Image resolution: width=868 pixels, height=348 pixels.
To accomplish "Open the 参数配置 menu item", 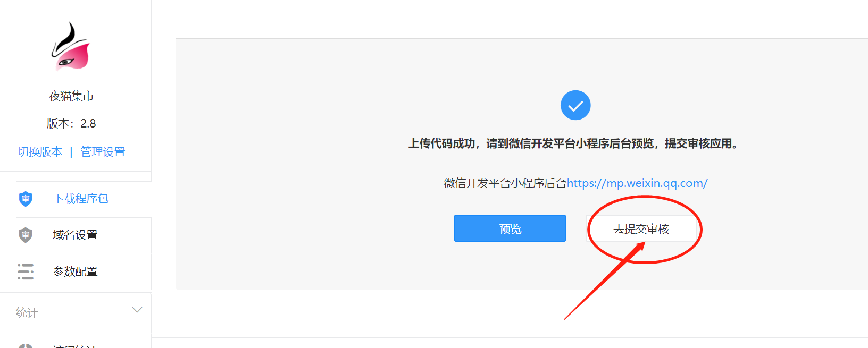I will 76,271.
